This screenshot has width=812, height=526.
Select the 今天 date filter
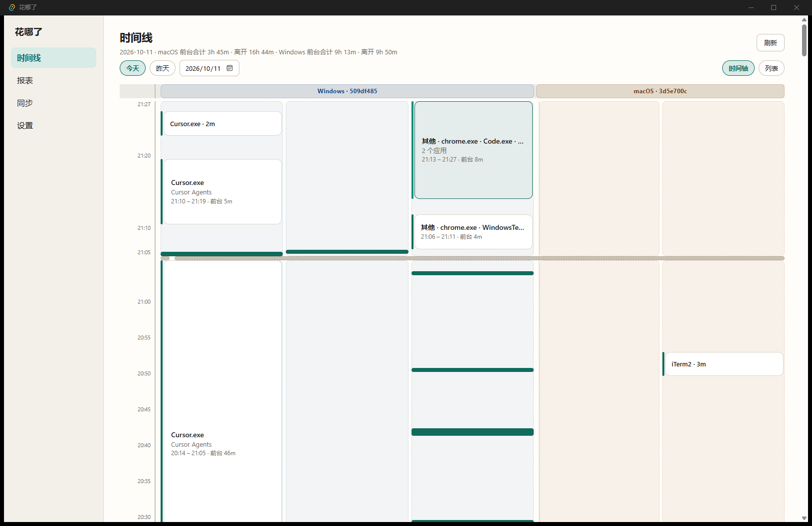(133, 68)
